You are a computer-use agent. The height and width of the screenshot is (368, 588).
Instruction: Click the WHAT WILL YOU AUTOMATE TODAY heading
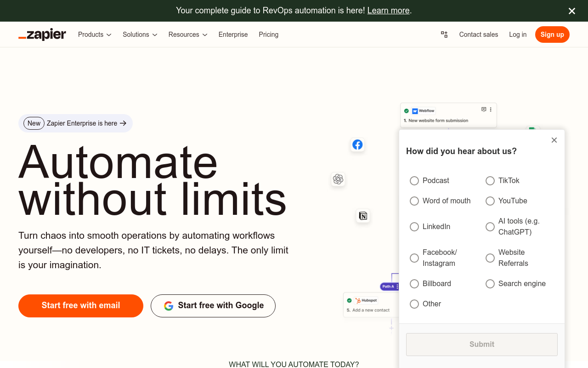(294, 364)
